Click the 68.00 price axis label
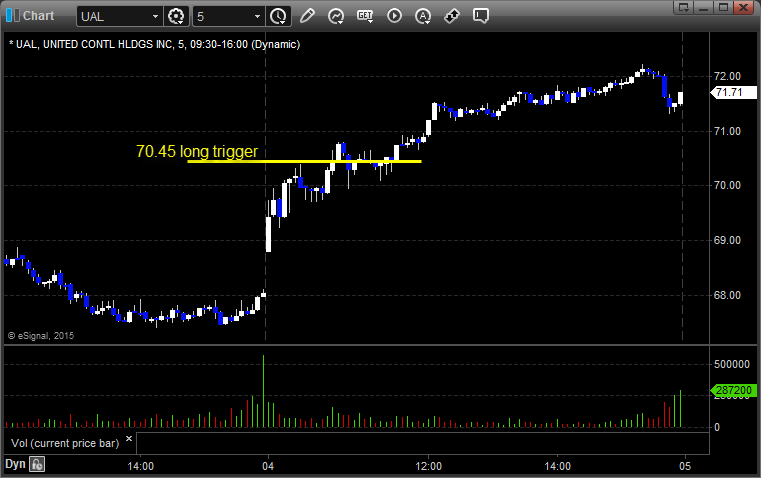Viewport: 761px width, 478px height. coord(727,295)
